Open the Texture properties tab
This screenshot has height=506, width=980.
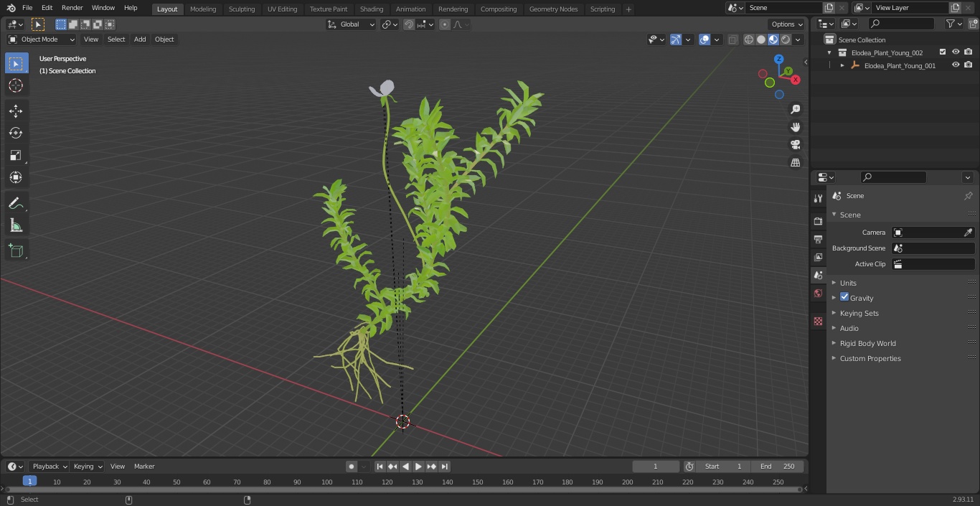click(818, 321)
